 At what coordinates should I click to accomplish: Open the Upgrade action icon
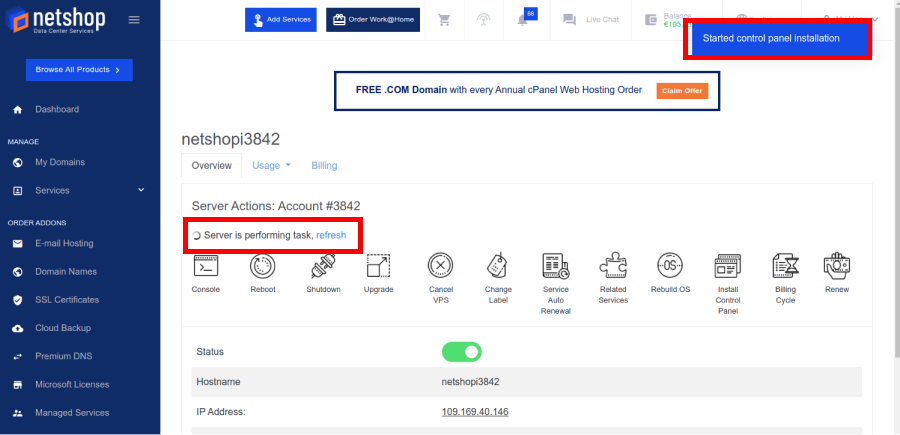[x=378, y=267]
